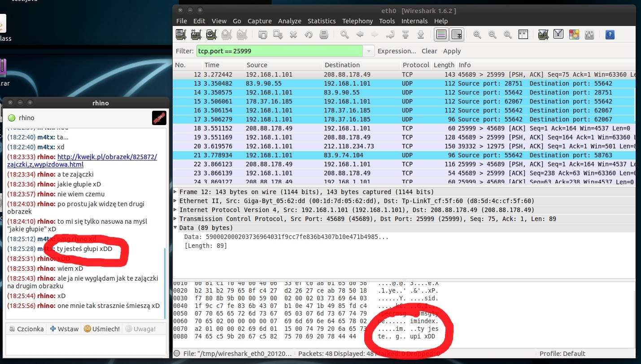
Task: Click Uśmiech! smiley button in chat
Action: click(102, 329)
